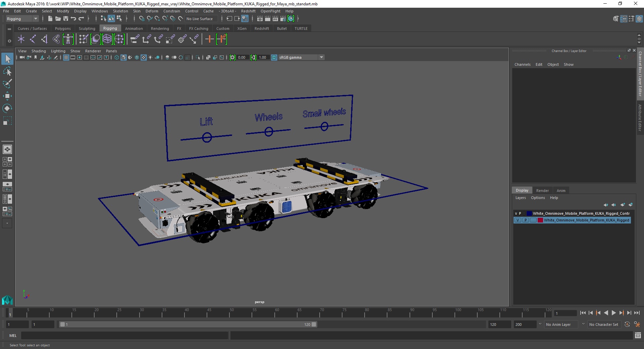The image size is (644, 349).
Task: Click the Create IK Handle shelf icon
Action: point(44,39)
